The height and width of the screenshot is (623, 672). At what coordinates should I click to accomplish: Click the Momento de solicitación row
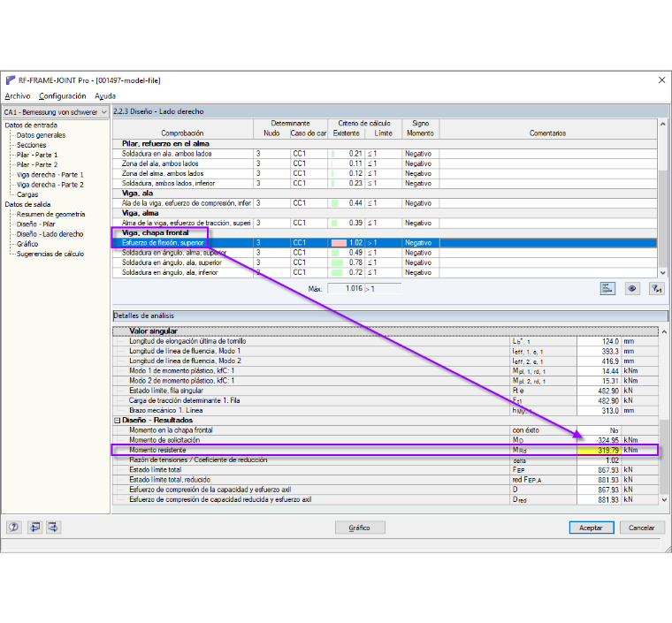386,440
